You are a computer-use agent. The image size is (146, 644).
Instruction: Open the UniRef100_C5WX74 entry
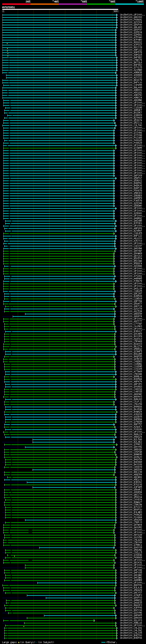click(x=131, y=60)
